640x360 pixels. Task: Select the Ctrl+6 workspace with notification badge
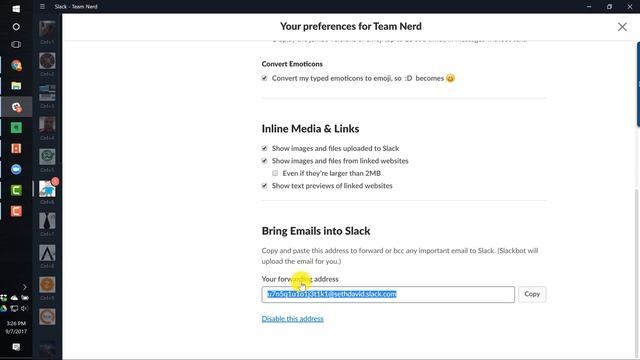[x=47, y=189]
